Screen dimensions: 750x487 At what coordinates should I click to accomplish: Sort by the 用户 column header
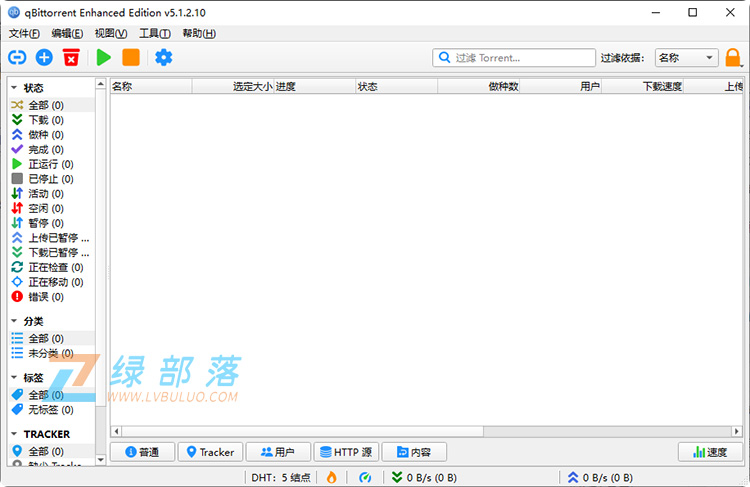point(561,87)
